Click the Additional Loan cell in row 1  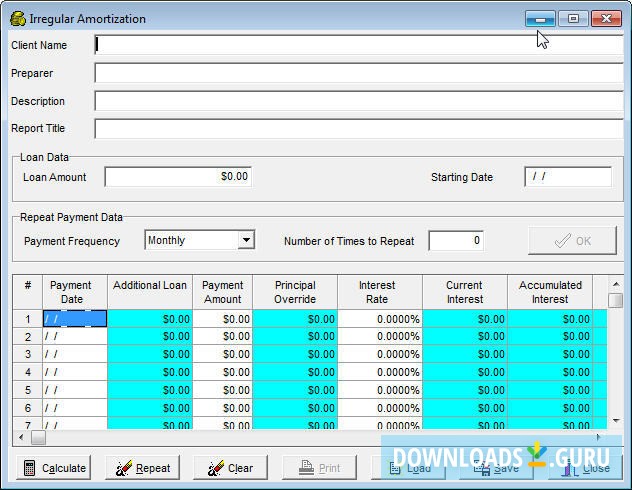click(150, 319)
